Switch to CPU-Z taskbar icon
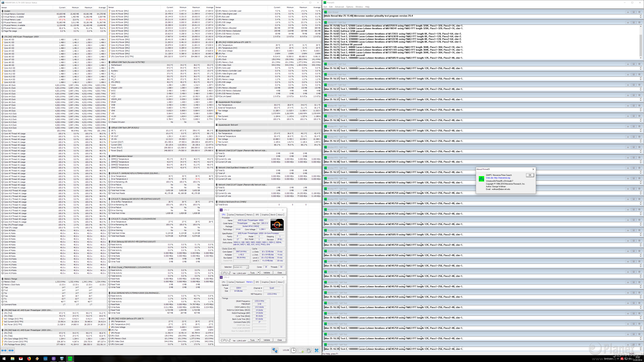Viewport: 644px width, 362px height. pyautogui.click(x=54, y=359)
